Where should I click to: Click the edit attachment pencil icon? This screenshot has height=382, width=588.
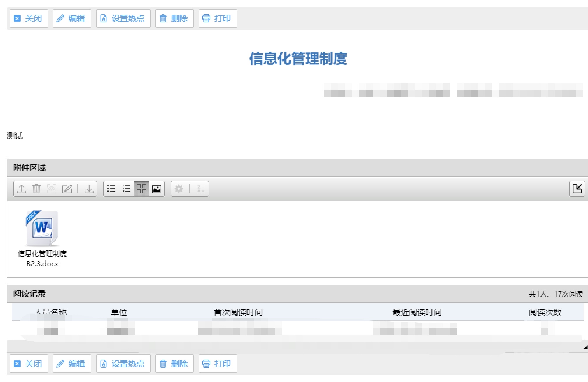[67, 189]
